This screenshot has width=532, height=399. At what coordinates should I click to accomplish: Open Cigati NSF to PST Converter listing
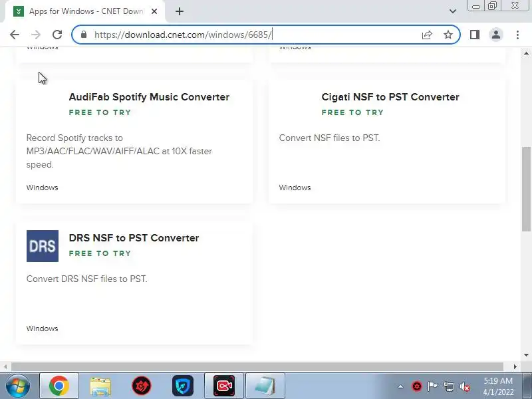pos(390,97)
